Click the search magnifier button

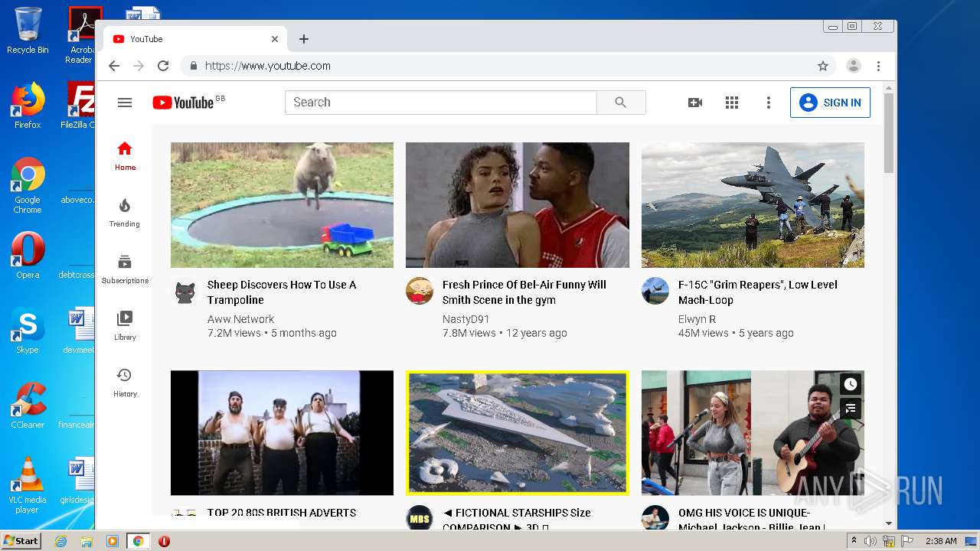coord(621,103)
